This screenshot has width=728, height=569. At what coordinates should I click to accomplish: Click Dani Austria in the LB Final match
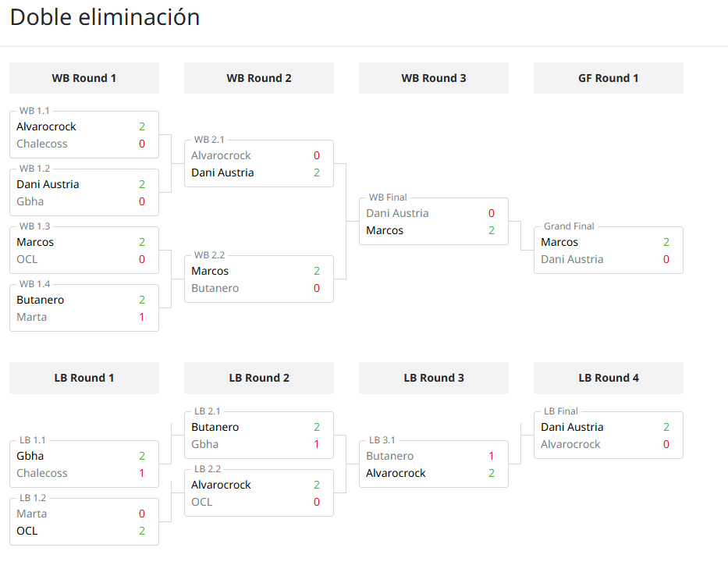tap(572, 427)
